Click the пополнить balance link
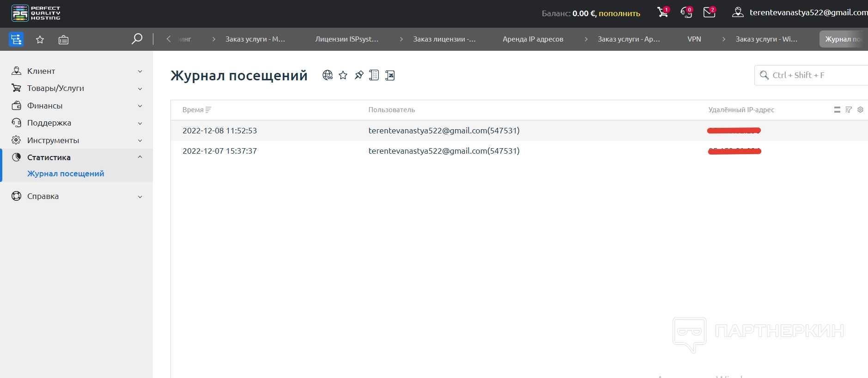This screenshot has width=868, height=378. tap(619, 13)
